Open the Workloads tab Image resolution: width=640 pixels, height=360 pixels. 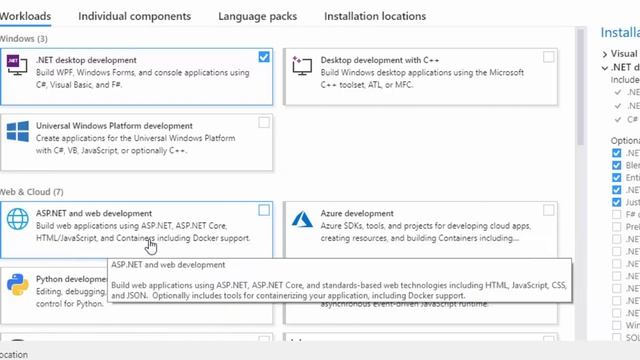pyautogui.click(x=25, y=16)
